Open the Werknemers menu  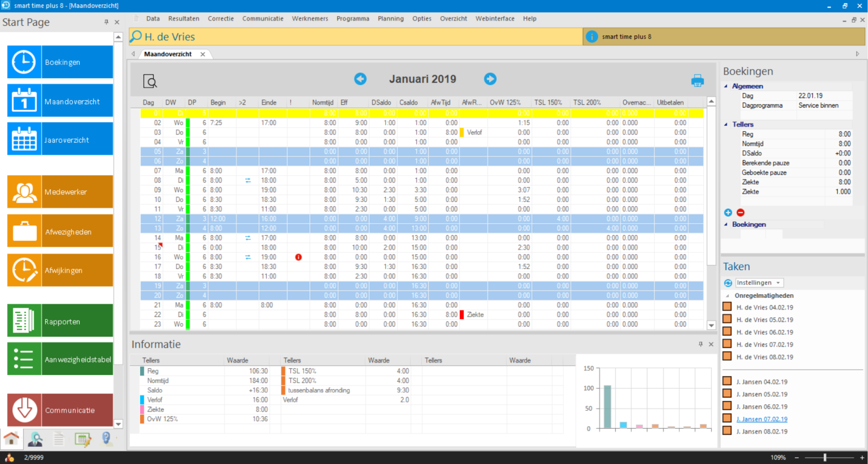310,19
